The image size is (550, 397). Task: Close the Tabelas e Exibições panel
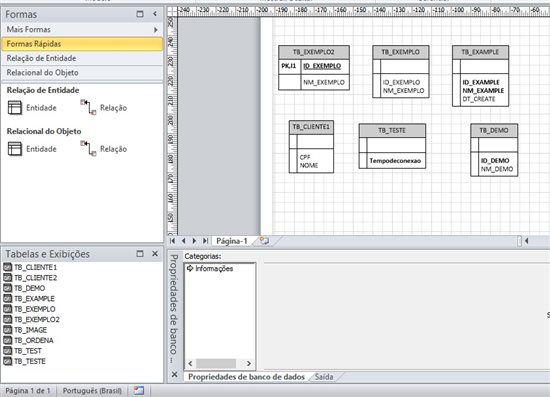155,254
